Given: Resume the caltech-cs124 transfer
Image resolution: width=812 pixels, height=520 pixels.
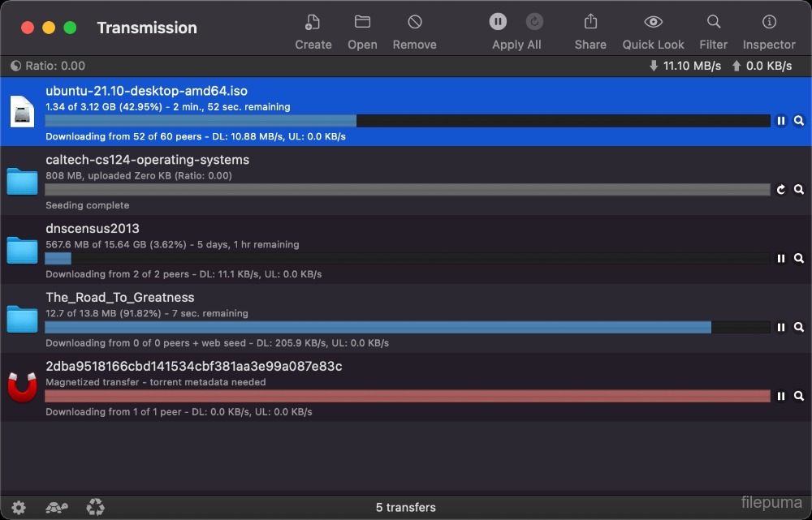Looking at the screenshot, I should coord(780,190).
